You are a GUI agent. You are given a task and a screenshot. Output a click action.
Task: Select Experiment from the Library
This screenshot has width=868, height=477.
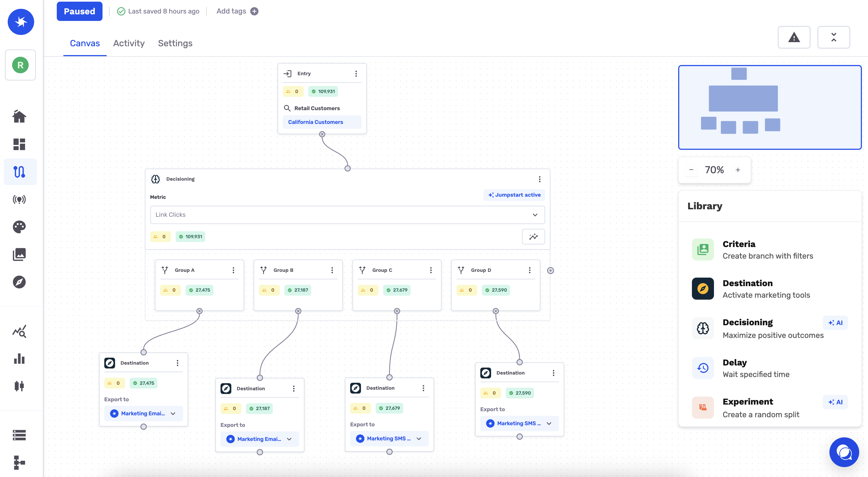[x=770, y=408]
